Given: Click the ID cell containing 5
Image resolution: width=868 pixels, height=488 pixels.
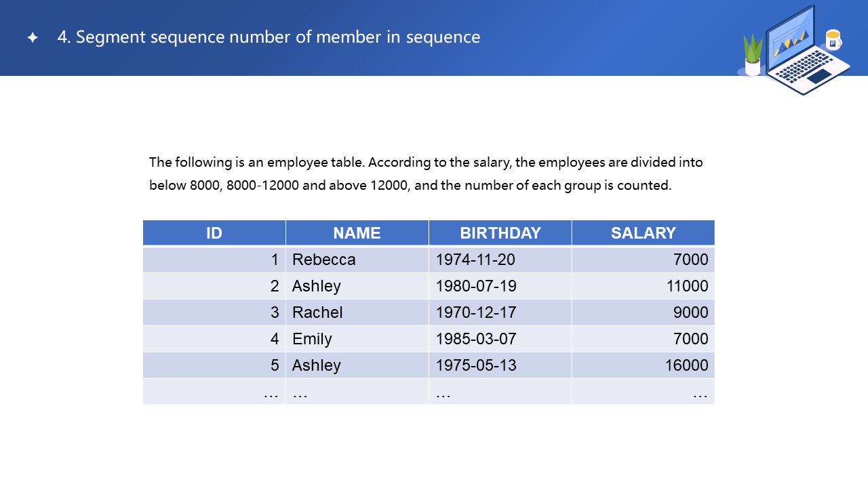Looking at the screenshot, I should tap(274, 365).
